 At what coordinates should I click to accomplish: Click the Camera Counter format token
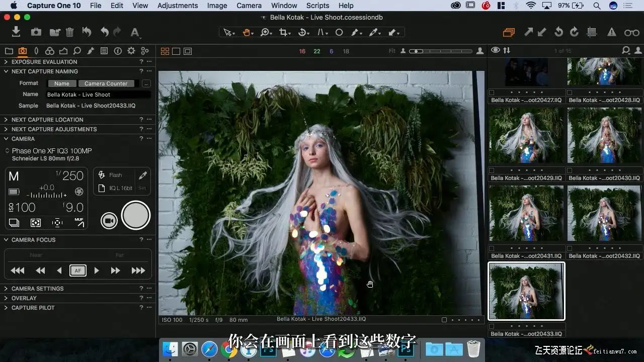pyautogui.click(x=106, y=83)
